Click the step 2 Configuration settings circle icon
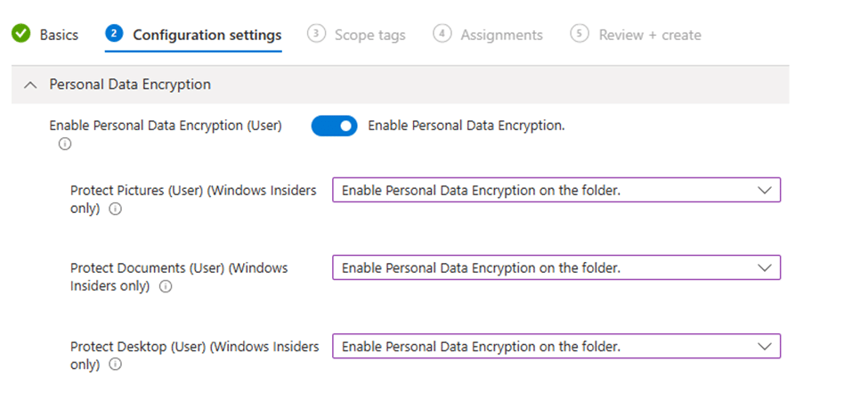The image size is (868, 410). (x=114, y=34)
